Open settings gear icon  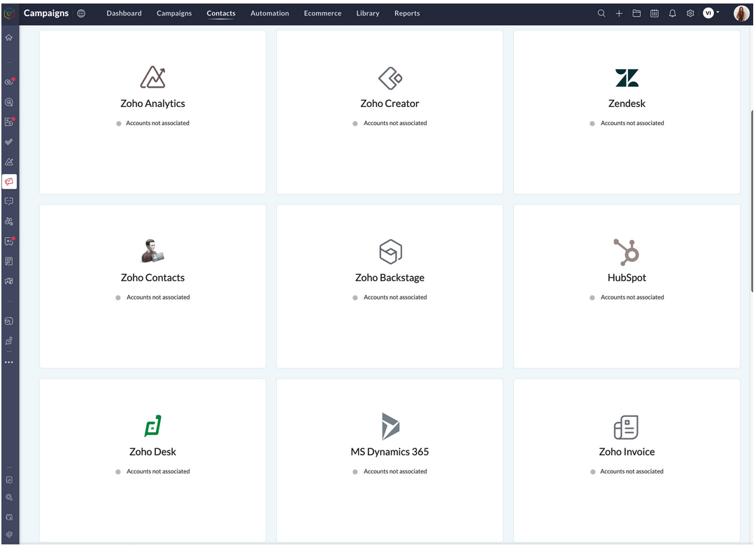690,13
